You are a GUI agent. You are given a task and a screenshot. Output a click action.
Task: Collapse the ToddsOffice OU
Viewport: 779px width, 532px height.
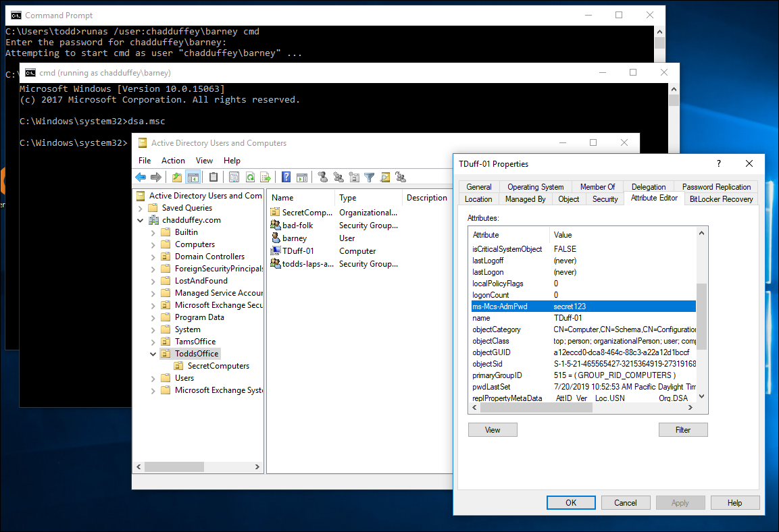[x=153, y=354]
